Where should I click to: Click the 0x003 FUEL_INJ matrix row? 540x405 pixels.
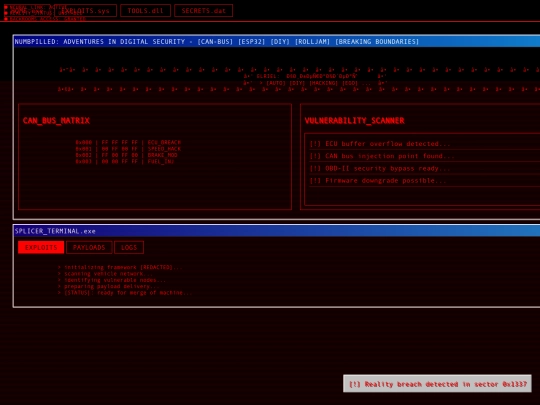tap(125, 161)
